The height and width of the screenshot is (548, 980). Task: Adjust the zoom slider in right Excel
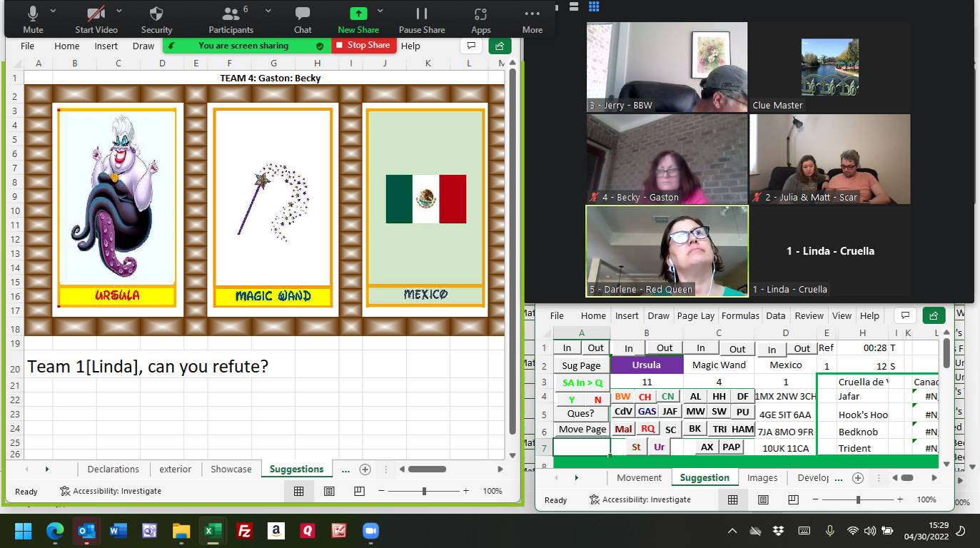pos(858,499)
